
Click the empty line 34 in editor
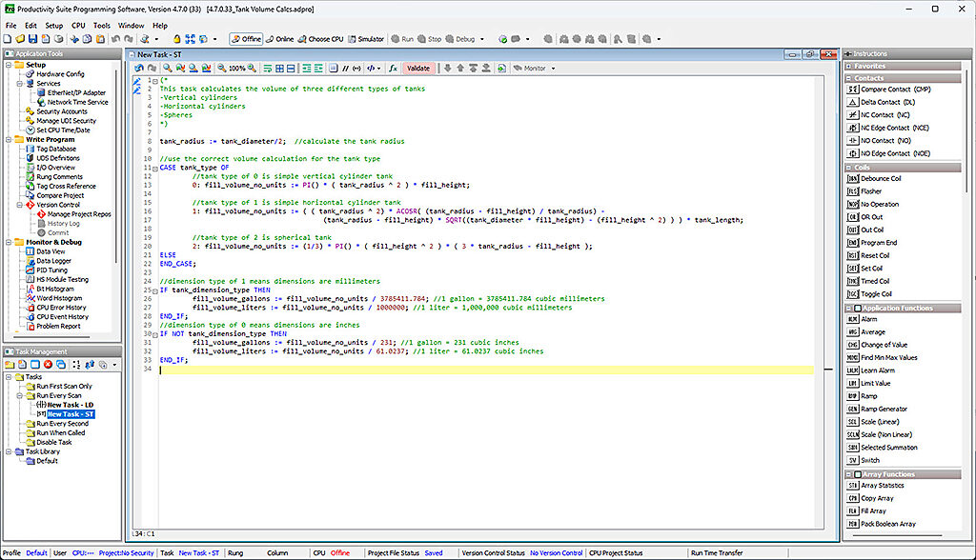click(x=486, y=370)
